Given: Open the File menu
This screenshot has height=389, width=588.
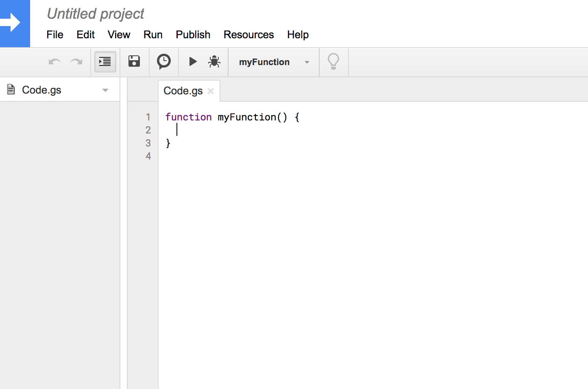Looking at the screenshot, I should 55,35.
